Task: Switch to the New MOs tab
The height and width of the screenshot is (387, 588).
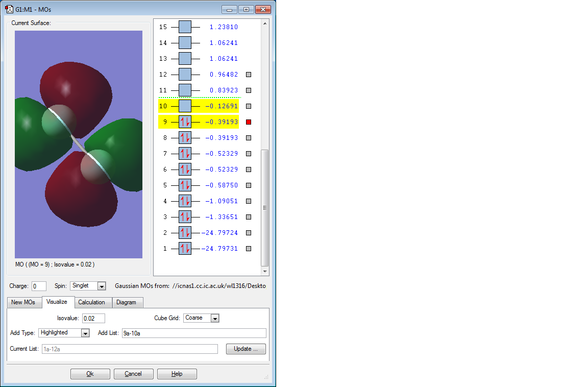Action: pyautogui.click(x=23, y=302)
